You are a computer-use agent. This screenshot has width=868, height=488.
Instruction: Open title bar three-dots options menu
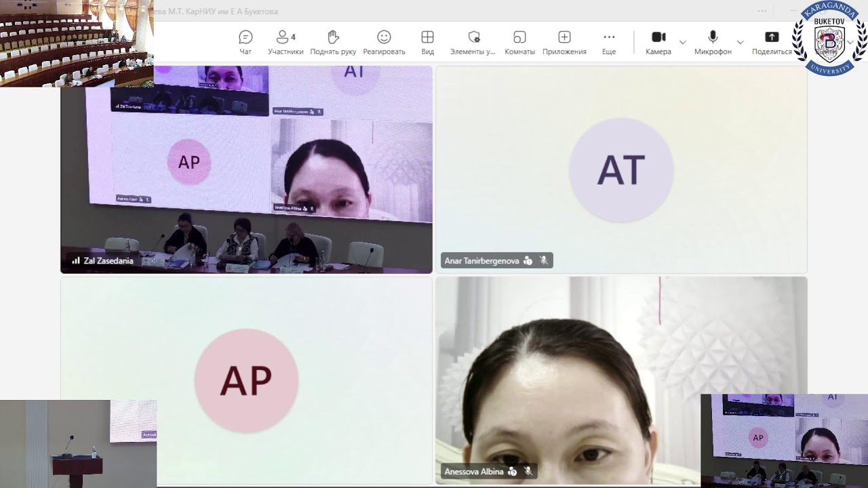click(x=762, y=11)
